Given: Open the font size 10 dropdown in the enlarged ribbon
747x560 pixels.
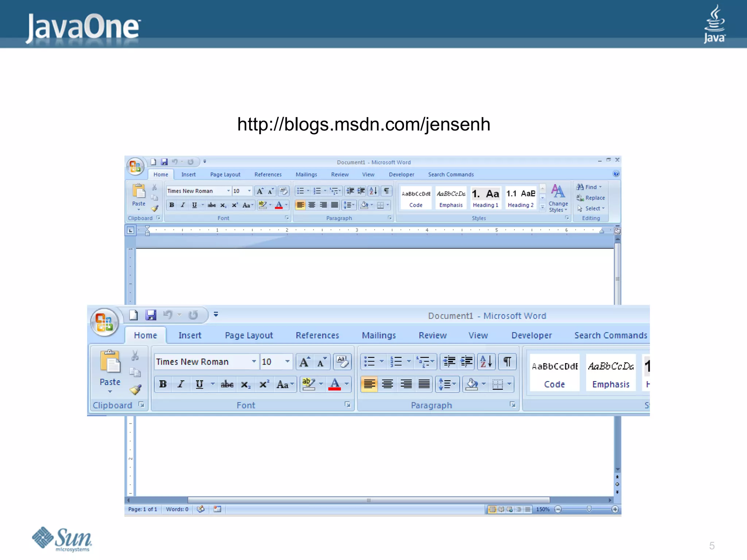Looking at the screenshot, I should (287, 361).
